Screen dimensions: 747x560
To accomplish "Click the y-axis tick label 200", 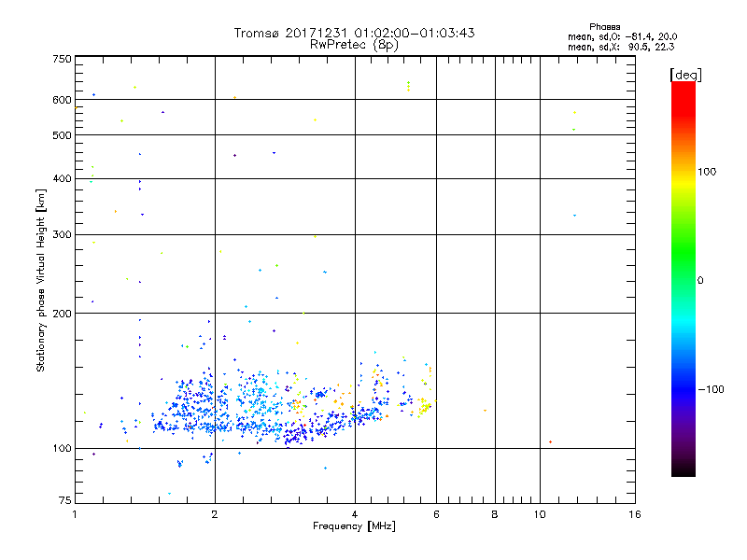I will 62,314.
